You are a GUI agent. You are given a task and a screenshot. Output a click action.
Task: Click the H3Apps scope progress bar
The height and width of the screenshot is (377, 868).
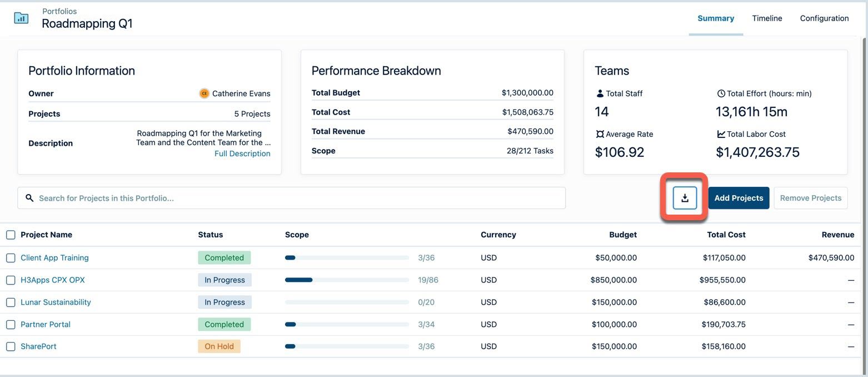347,280
